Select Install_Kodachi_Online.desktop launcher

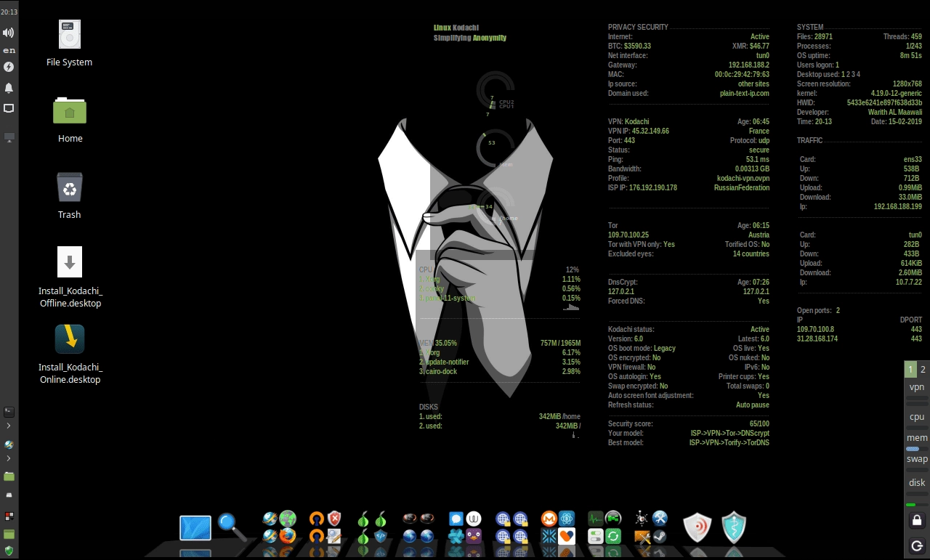[x=70, y=339]
